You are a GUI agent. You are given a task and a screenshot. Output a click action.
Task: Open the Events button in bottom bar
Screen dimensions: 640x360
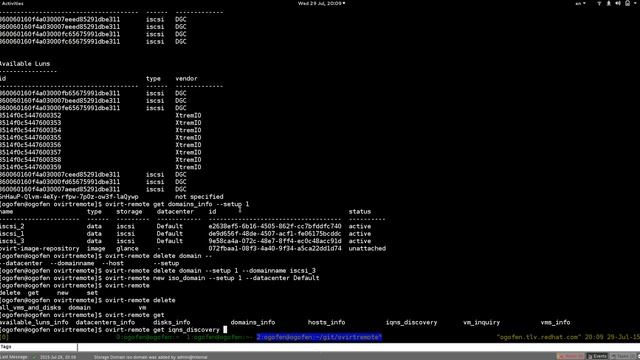tap(597, 356)
